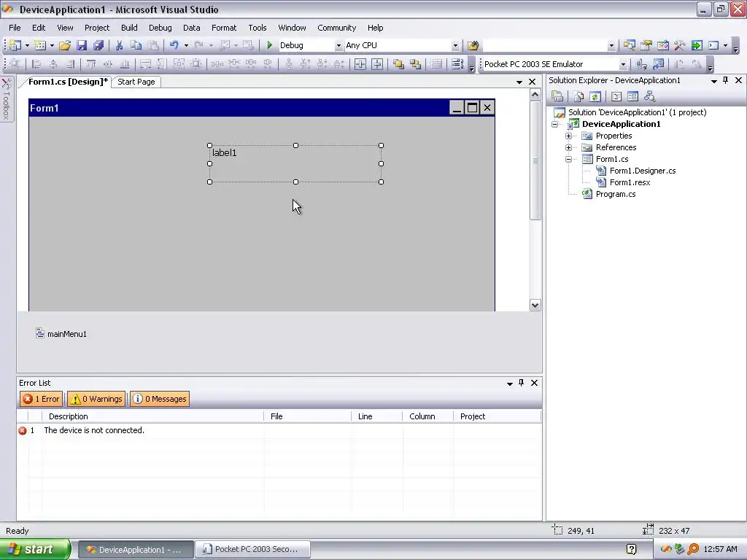This screenshot has width=747, height=560.
Task: Select the mainMenu1 component in tray
Action: coord(61,334)
